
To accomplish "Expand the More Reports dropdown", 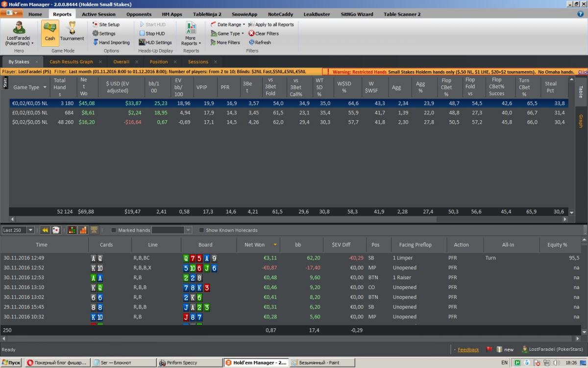I will click(191, 33).
